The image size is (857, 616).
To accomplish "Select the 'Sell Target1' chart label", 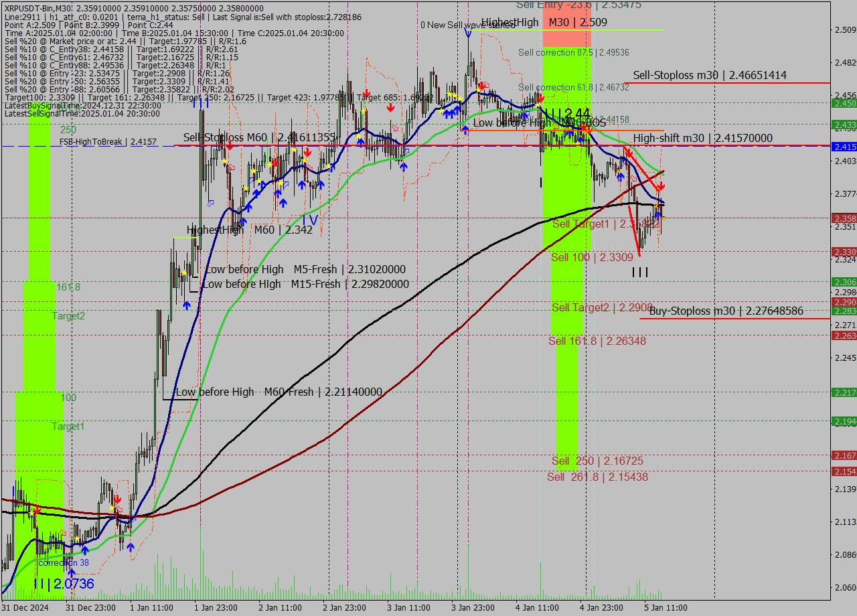I will click(606, 224).
